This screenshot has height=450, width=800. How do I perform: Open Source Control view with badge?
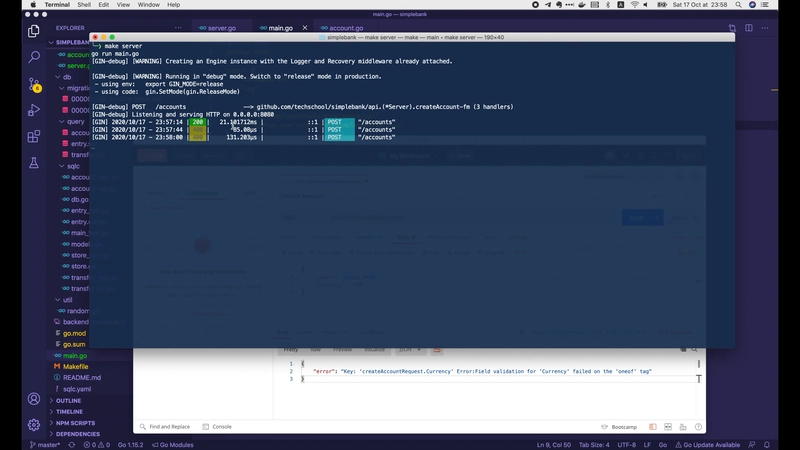pyautogui.click(x=34, y=84)
